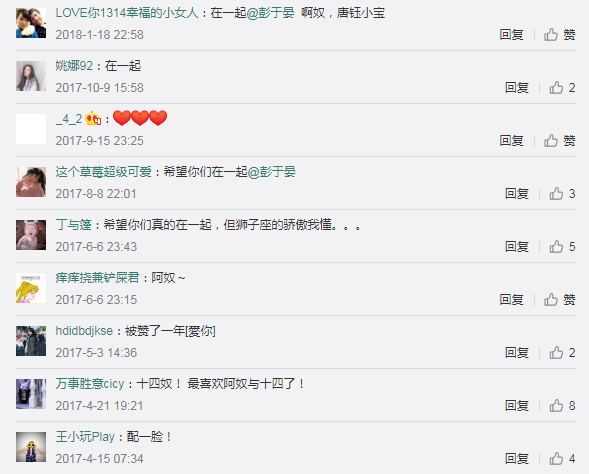Visit hdidbdjkse's profile via username
Image resolution: width=589 pixels, height=474 pixels.
click(x=84, y=331)
